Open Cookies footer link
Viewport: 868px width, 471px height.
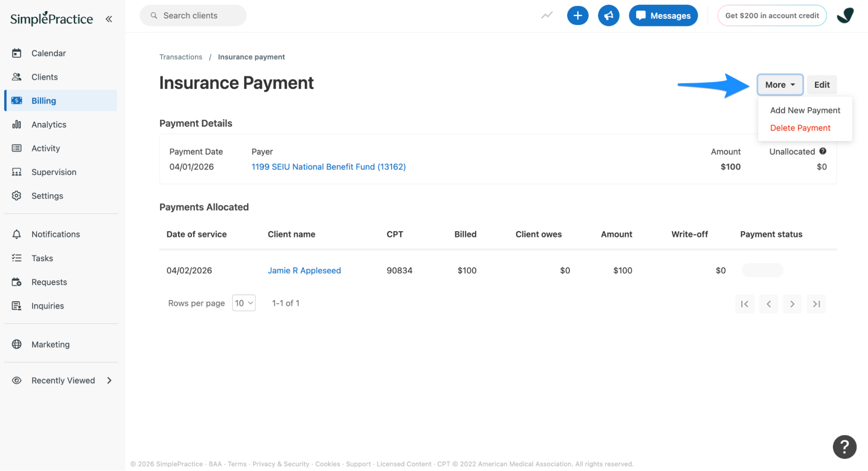coord(327,464)
